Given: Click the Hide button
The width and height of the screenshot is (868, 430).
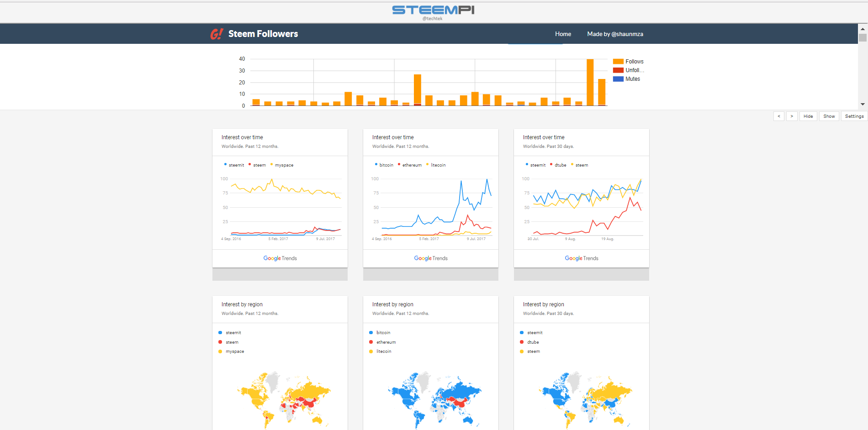Looking at the screenshot, I should tap(808, 116).
